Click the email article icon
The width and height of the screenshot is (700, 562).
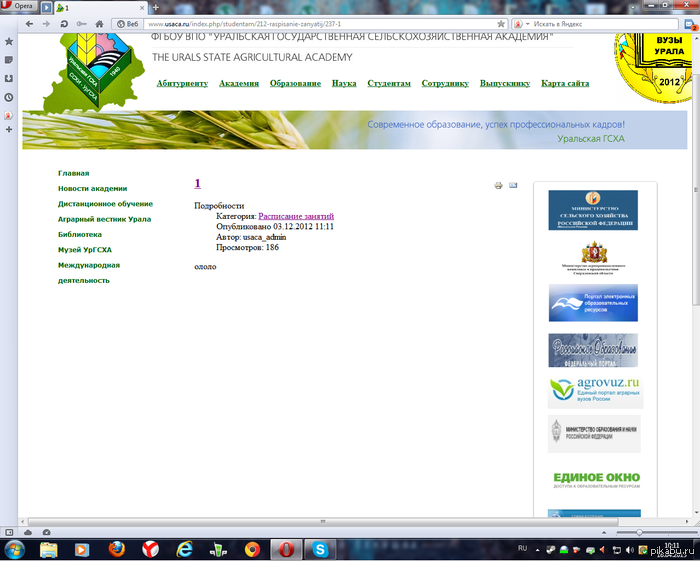pyautogui.click(x=513, y=186)
